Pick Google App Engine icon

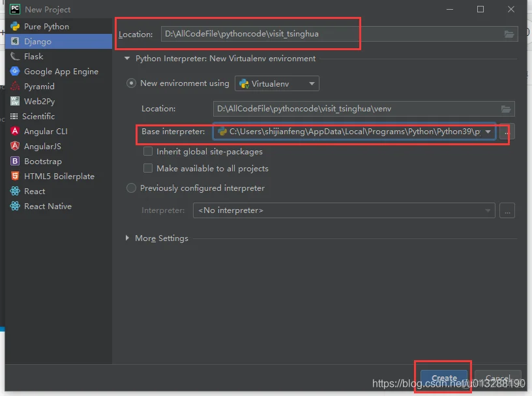pos(15,71)
